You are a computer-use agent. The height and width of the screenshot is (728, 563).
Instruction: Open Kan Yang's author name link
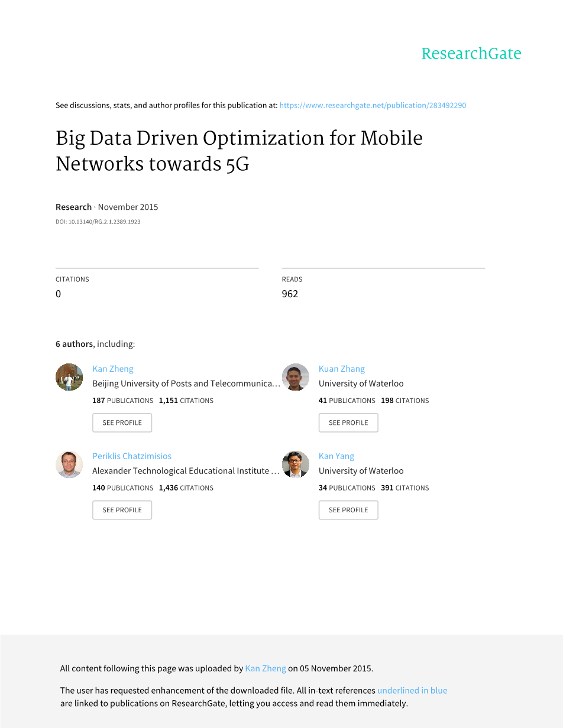(x=336, y=456)
